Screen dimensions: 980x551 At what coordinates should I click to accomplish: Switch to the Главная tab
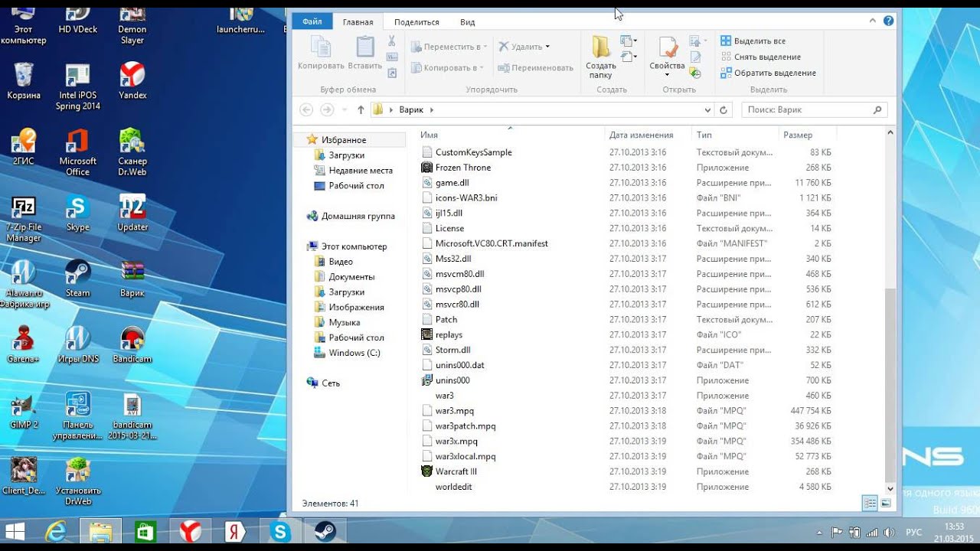(x=358, y=22)
